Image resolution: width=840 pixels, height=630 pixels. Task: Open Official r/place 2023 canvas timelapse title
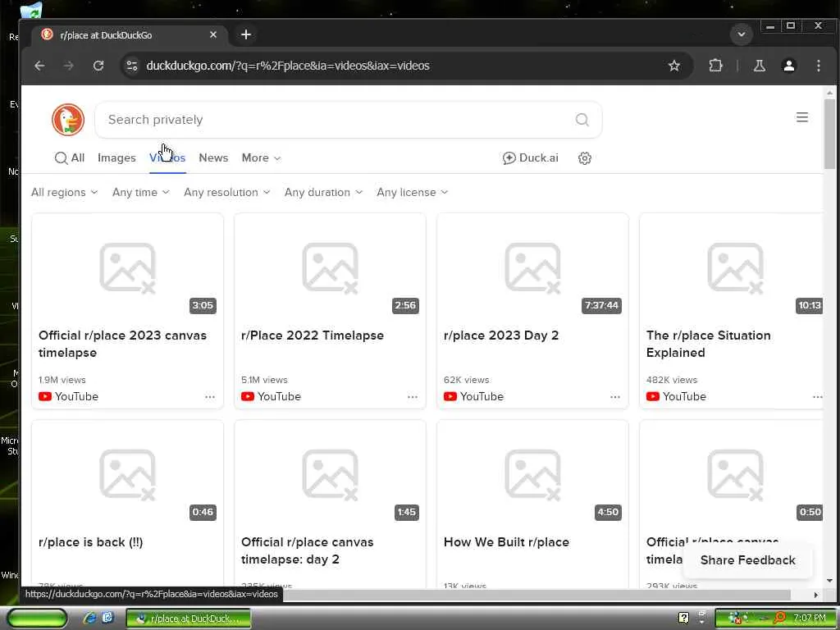tap(122, 344)
